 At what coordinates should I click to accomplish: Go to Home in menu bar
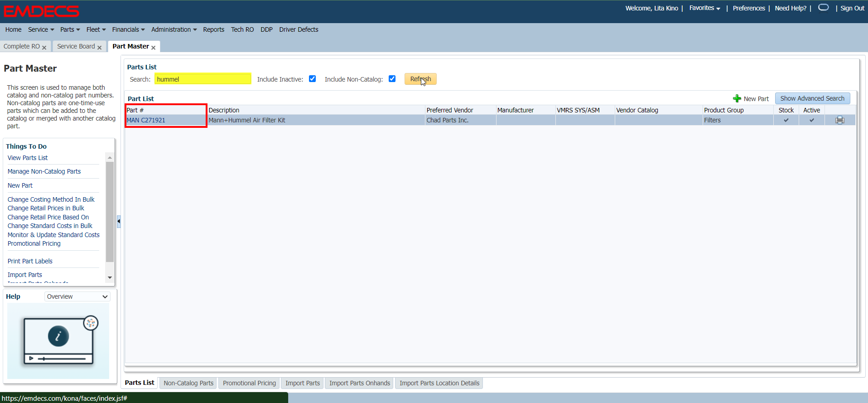tap(14, 29)
